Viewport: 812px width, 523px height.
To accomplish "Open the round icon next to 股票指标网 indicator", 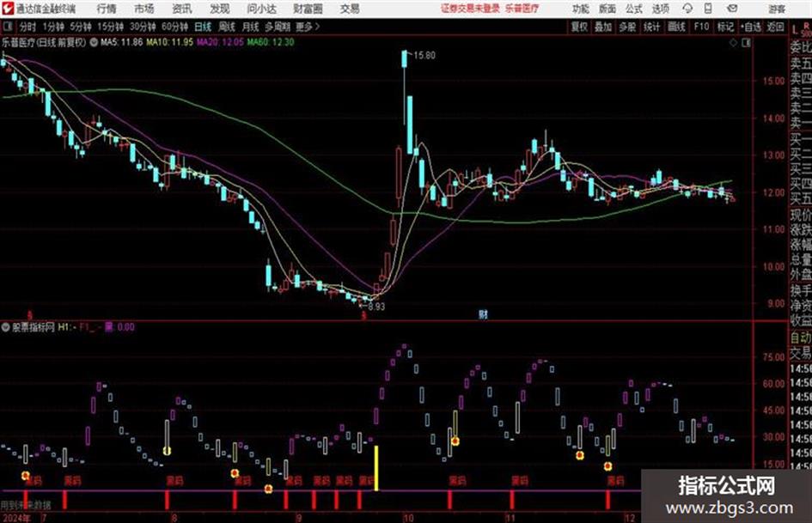I will point(6,327).
